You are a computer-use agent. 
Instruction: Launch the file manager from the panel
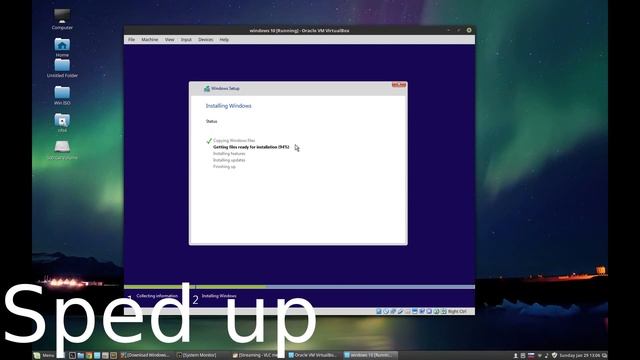[x=80, y=356]
